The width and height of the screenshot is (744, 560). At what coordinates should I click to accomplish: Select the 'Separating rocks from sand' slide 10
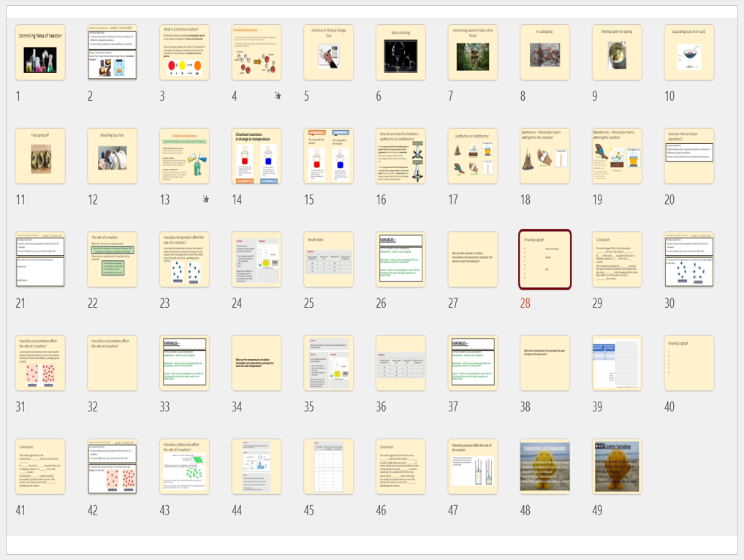pos(688,53)
